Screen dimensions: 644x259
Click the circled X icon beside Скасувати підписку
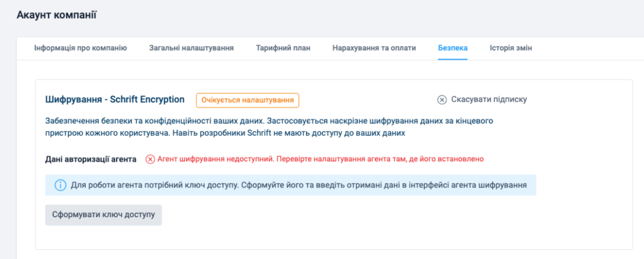[442, 100]
